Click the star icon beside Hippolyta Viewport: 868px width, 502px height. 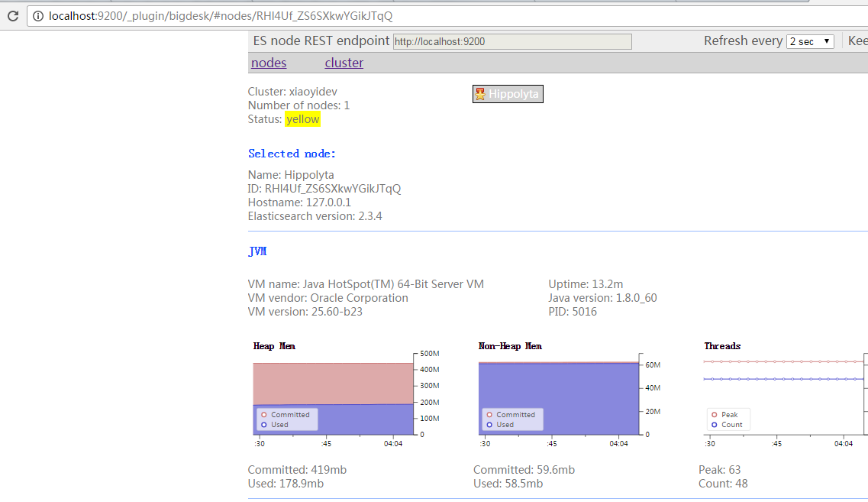480,94
